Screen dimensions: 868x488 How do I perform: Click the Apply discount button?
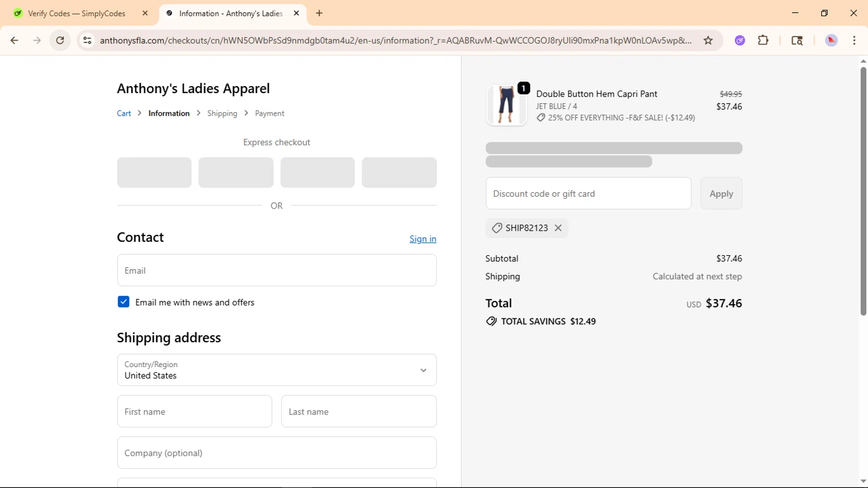tap(721, 193)
